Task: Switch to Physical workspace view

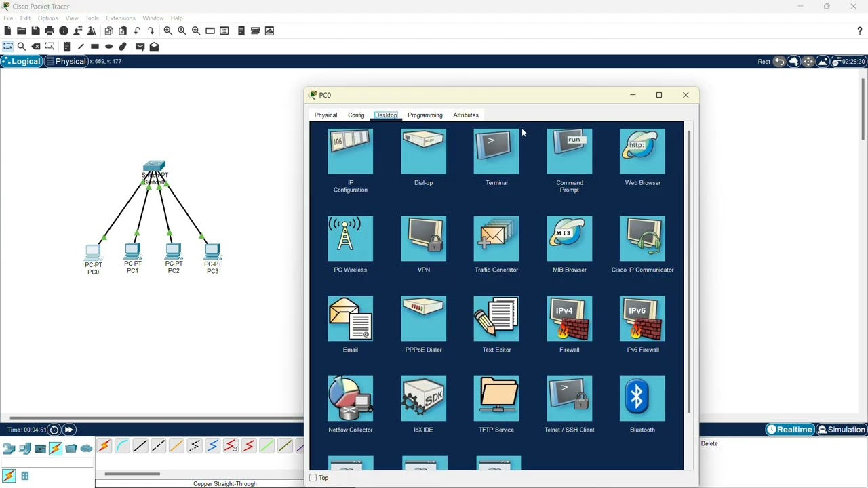Action: 66,62
